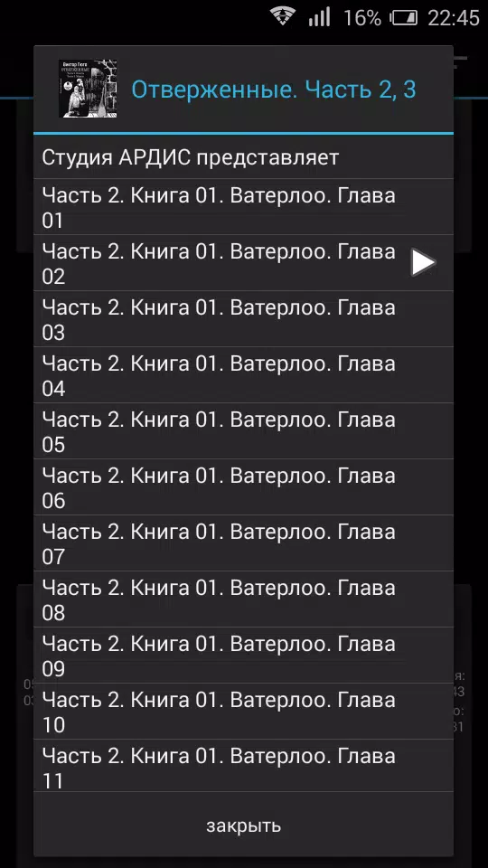Select track Студия АРДИС представляет
The width and height of the screenshot is (488, 868).
[x=243, y=157]
